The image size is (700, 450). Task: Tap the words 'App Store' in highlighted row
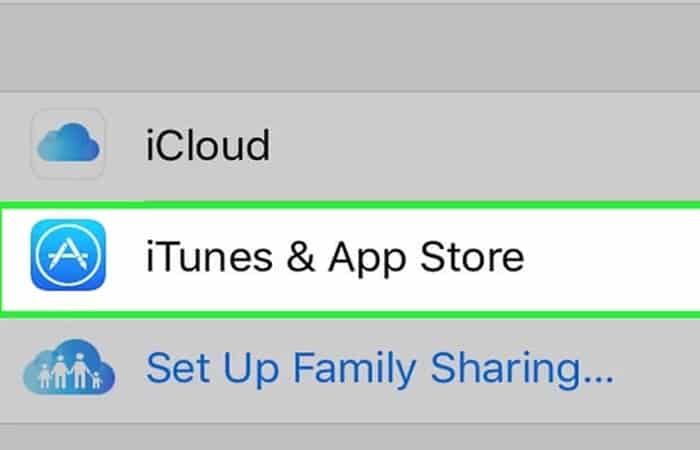click(426, 257)
